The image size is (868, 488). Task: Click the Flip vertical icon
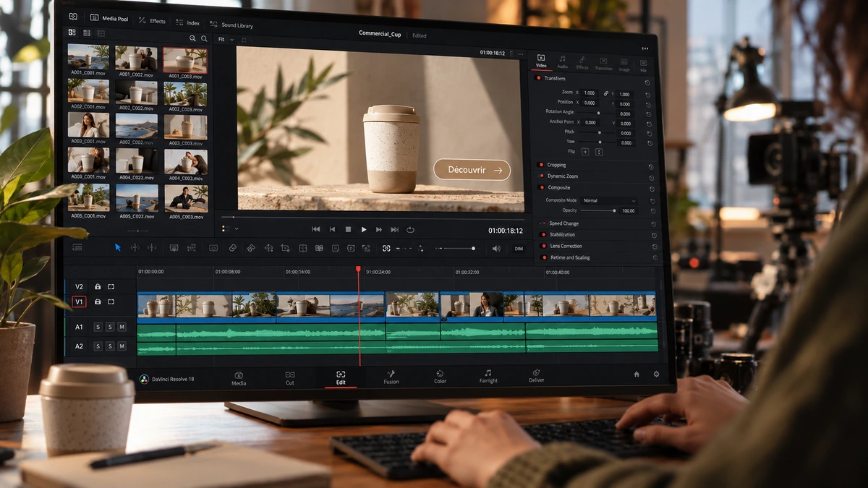coord(599,152)
